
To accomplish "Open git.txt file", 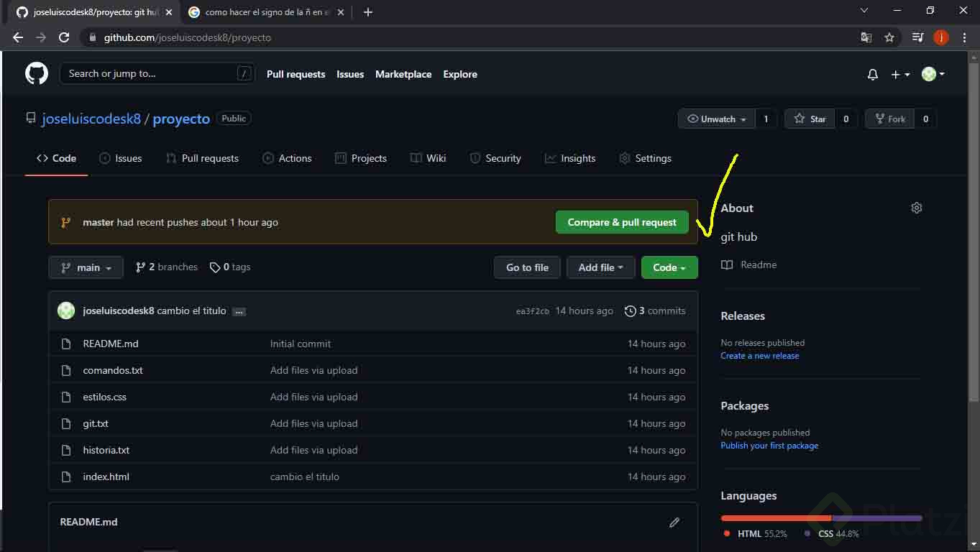I will coord(96,423).
